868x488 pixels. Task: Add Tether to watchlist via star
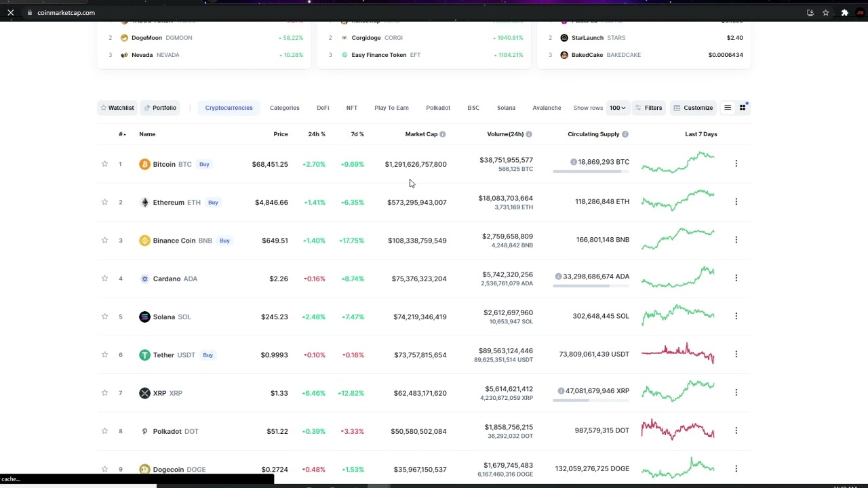pos(104,354)
